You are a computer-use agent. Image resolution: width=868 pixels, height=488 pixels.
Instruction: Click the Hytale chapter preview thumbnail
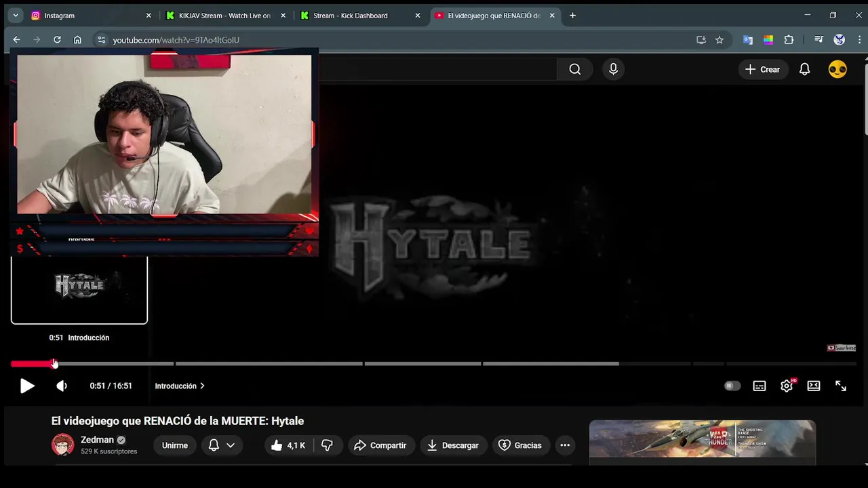pos(79,290)
